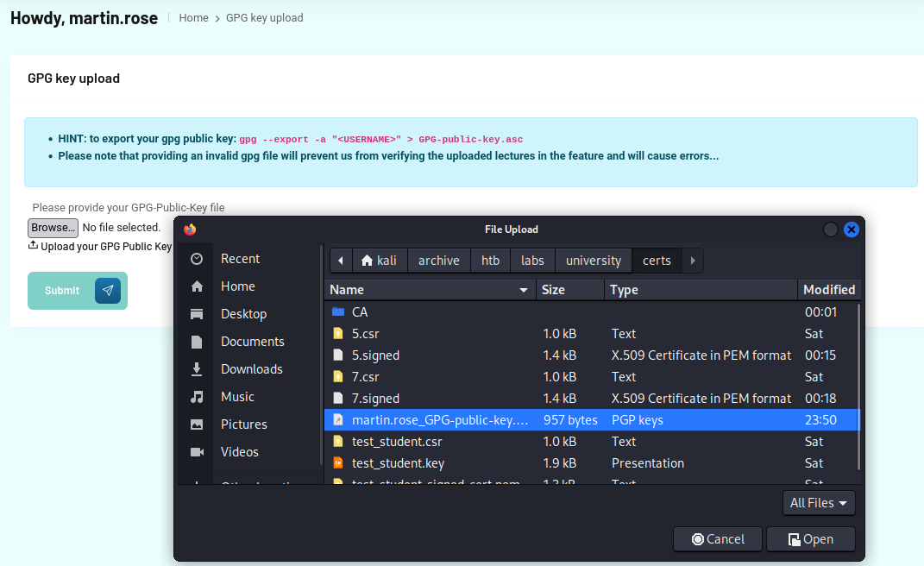The height and width of the screenshot is (566, 924).
Task: Select the file name test_student.csr
Action: click(397, 442)
